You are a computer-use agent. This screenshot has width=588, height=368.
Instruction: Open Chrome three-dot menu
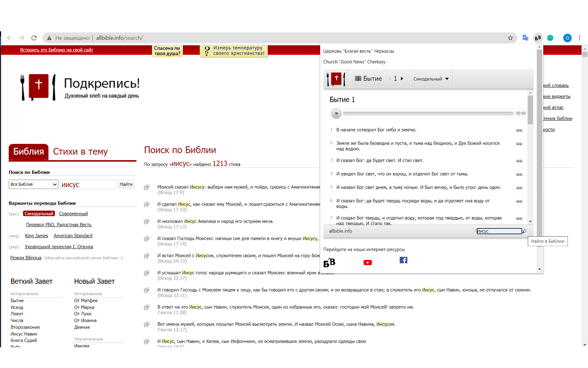[x=580, y=38]
